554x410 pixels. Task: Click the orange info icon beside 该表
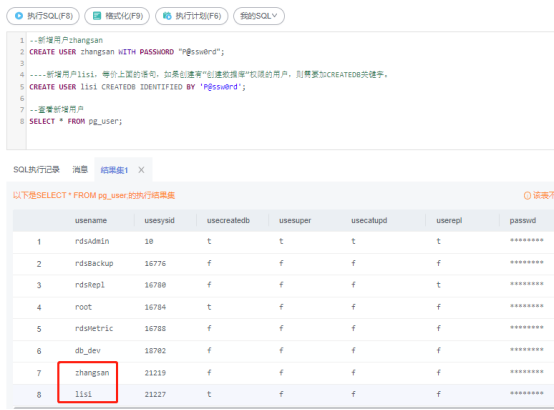click(527, 195)
